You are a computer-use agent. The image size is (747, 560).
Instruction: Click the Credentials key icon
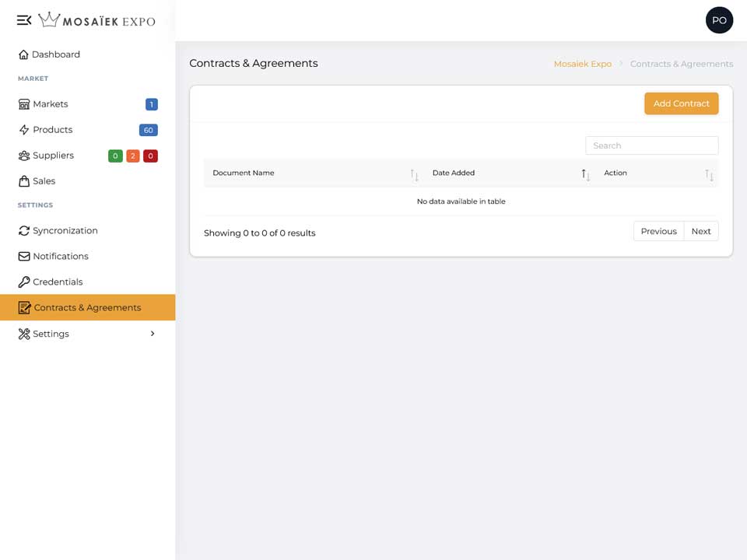pos(24,282)
